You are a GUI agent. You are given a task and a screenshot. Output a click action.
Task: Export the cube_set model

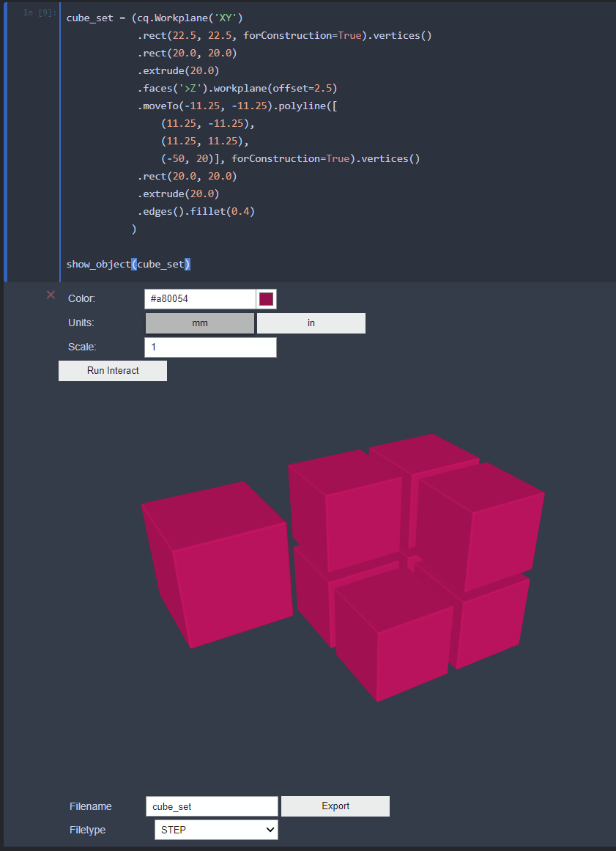point(335,806)
